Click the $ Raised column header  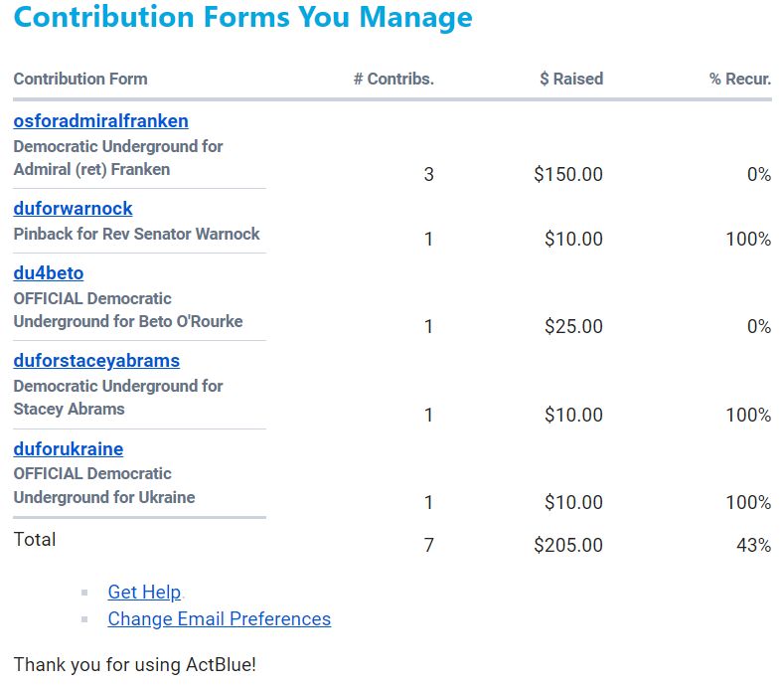click(571, 79)
